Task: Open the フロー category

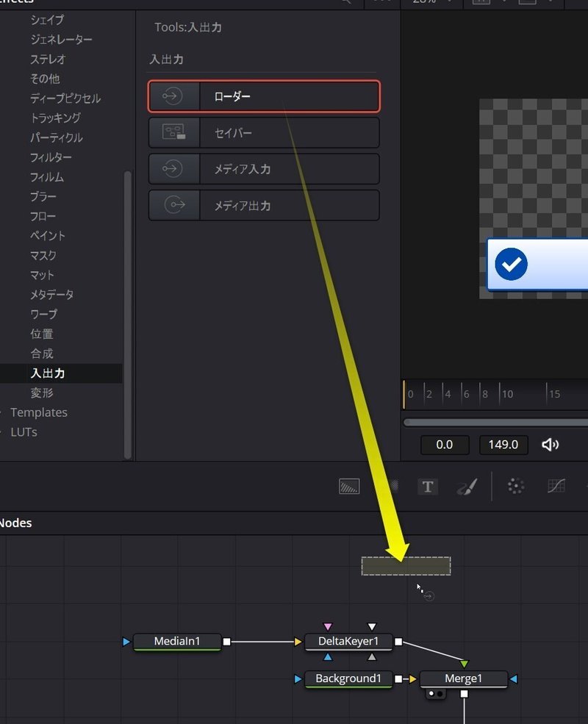Action: tap(43, 216)
